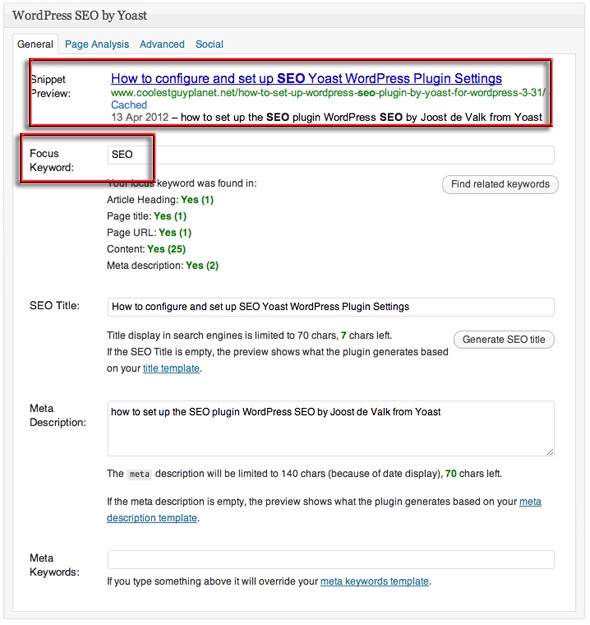Select the 'Meta description: Yes (2)' line
Image resolution: width=590 pixels, height=625 pixels.
click(x=162, y=265)
